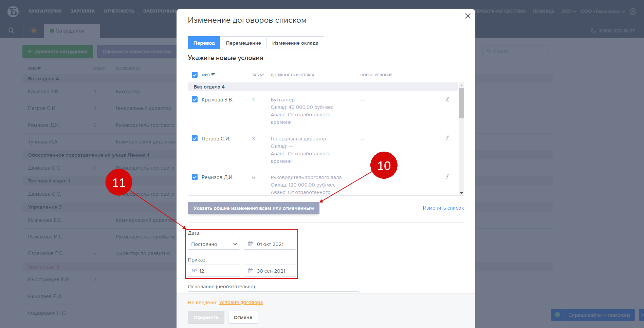The width and height of the screenshot is (644, 328).
Task: Click the application logo at the top left
Action: point(13,11)
